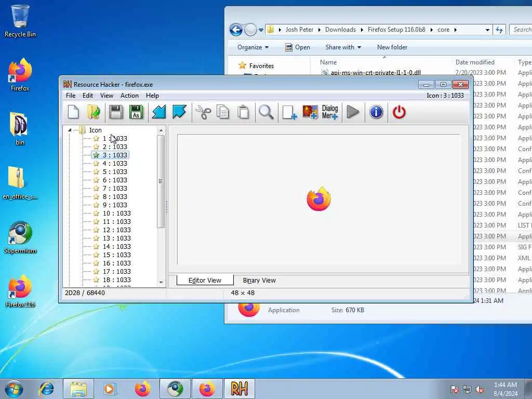Viewport: 532px width, 399px height.
Task: Click the red Exit power icon
Action: pos(399,112)
